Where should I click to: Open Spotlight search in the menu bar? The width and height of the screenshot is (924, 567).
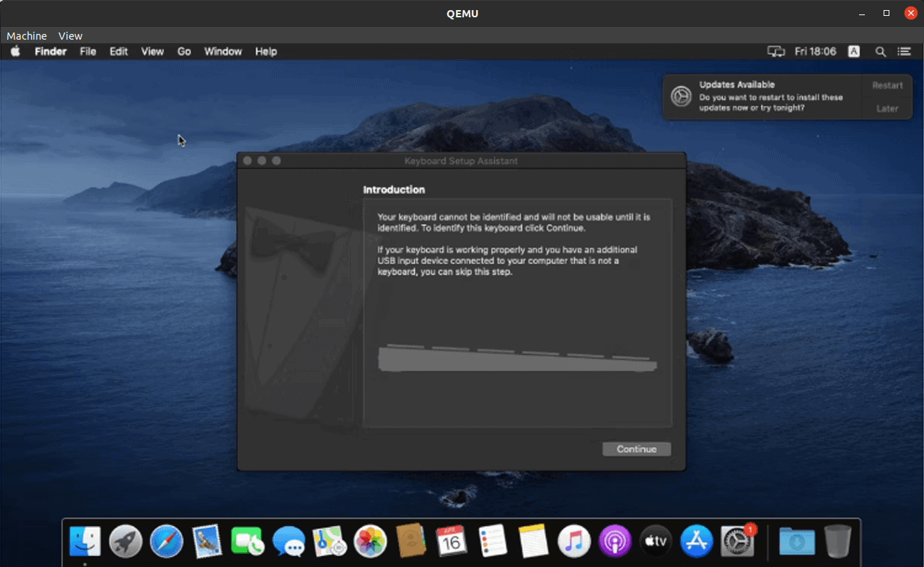click(880, 51)
